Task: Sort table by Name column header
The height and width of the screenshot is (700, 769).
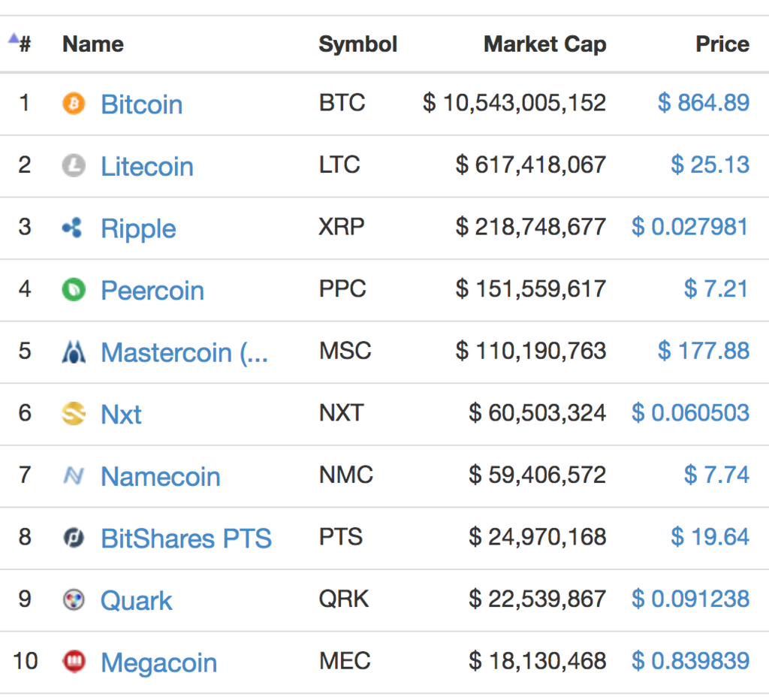Action: [x=92, y=44]
